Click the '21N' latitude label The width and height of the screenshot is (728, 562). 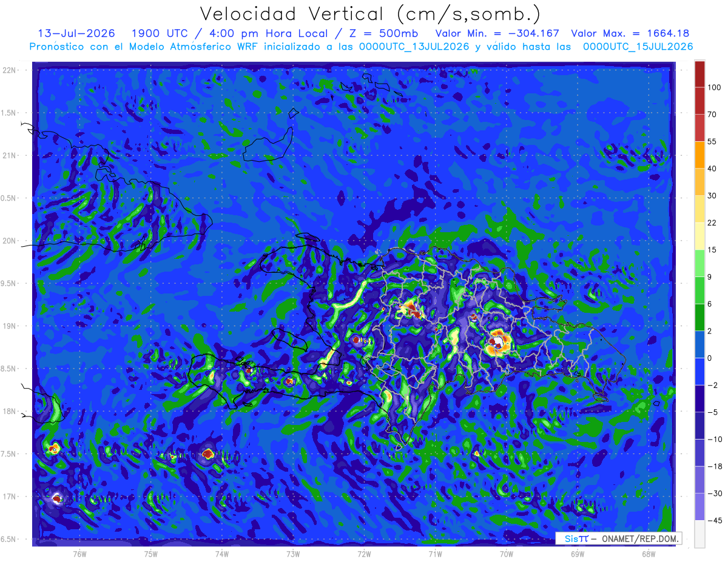pyautogui.click(x=10, y=155)
